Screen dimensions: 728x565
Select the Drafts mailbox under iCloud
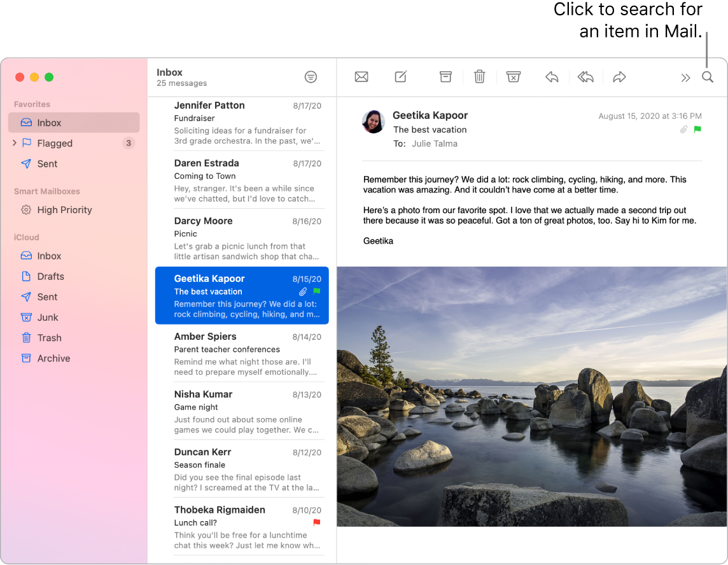pos(50,276)
